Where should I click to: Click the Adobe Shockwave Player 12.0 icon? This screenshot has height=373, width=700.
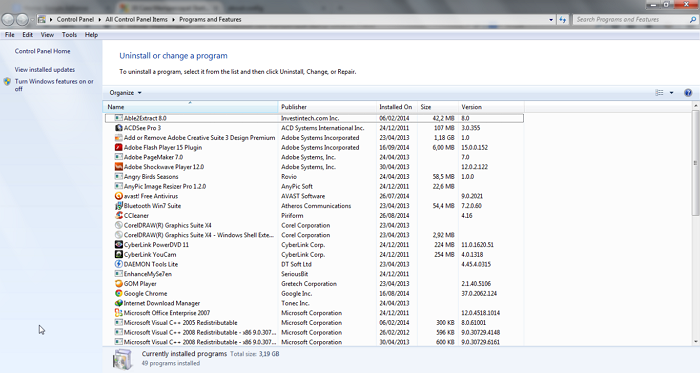click(x=118, y=167)
